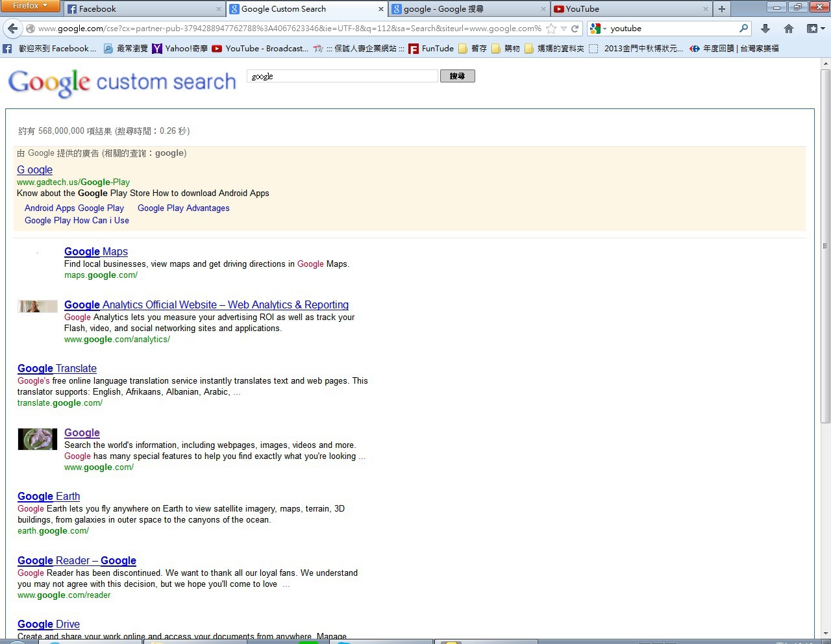Open the Facebook bookmark with the blue f icon
The height and width of the screenshot is (644, 831).
(50, 49)
